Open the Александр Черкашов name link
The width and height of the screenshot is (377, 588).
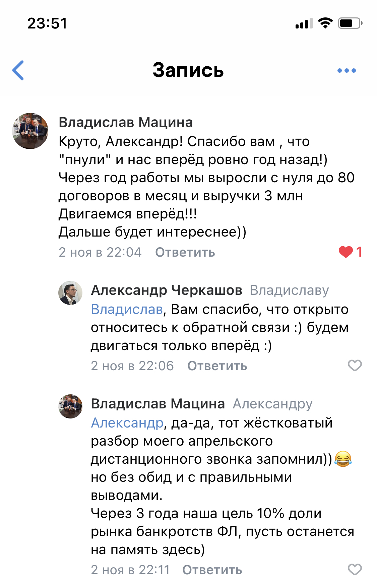(167, 290)
